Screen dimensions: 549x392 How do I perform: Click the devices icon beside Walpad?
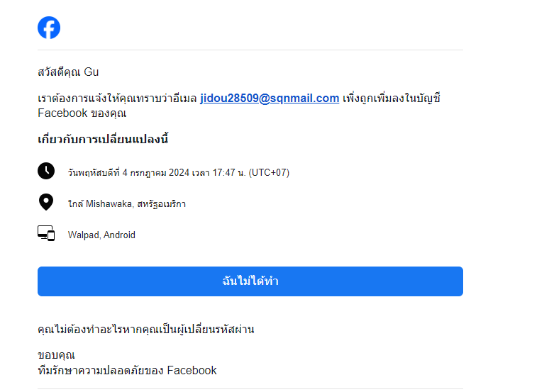46,233
